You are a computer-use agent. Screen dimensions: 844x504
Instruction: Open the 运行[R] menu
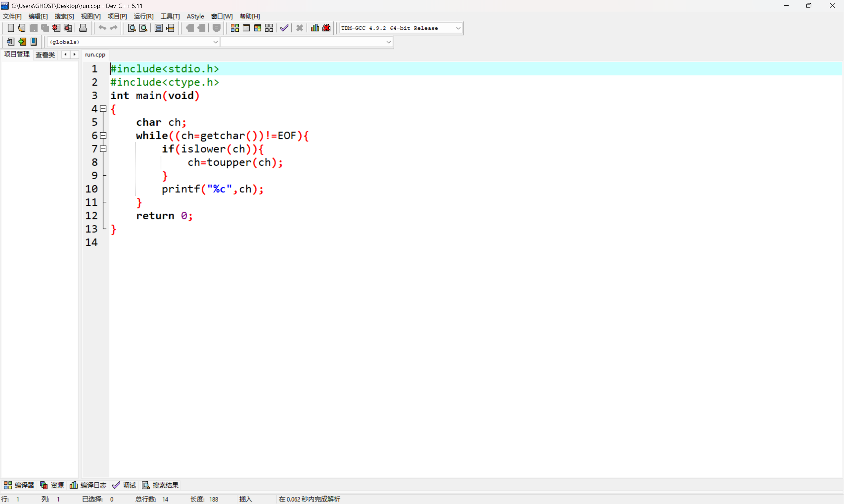point(143,16)
